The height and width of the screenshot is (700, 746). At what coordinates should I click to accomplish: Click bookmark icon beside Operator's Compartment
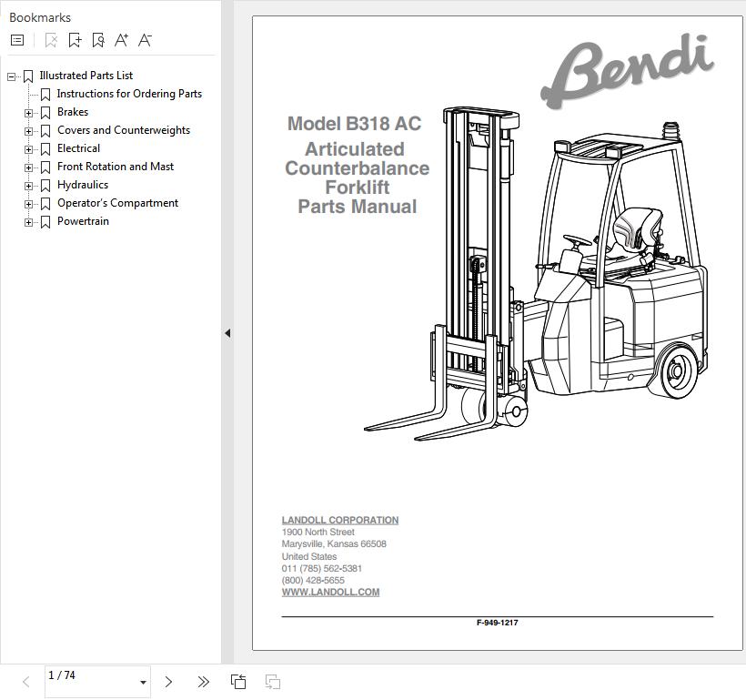(45, 204)
